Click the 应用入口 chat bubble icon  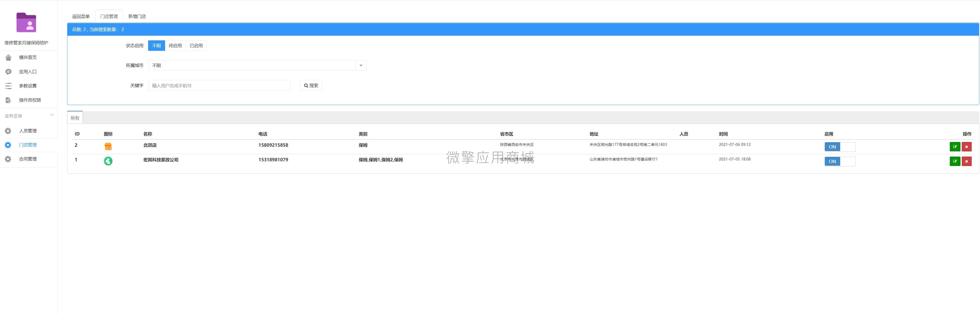coord(8,72)
